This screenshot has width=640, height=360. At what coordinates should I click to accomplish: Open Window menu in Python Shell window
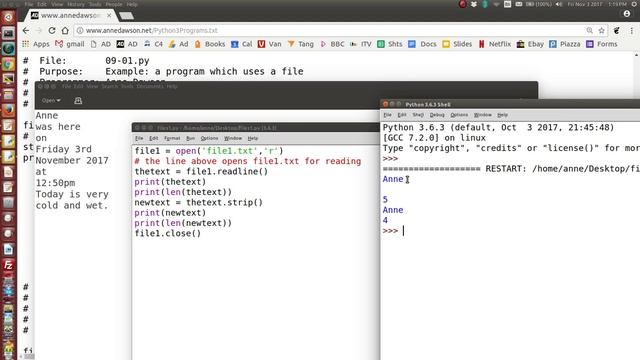click(x=482, y=115)
